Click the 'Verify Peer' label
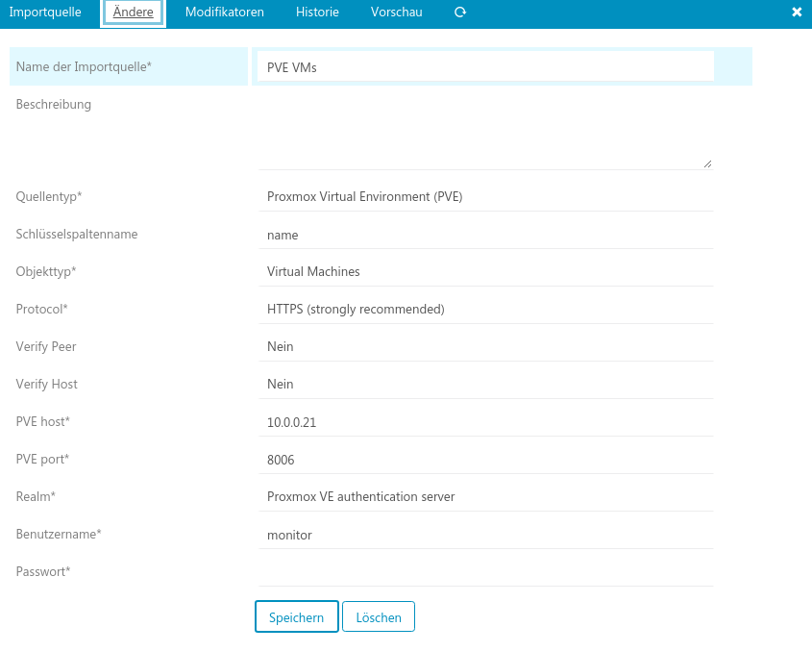This screenshot has height=652, width=812. pyautogui.click(x=45, y=347)
